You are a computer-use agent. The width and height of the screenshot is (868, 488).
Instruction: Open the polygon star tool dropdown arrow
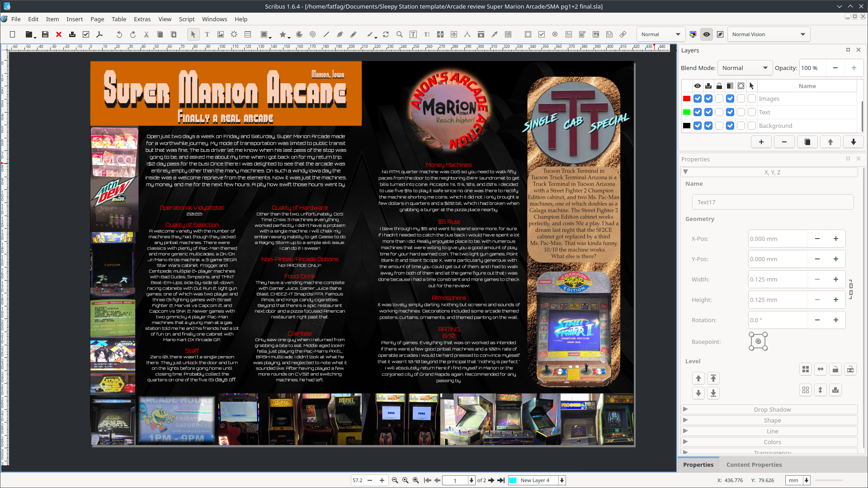(289, 37)
